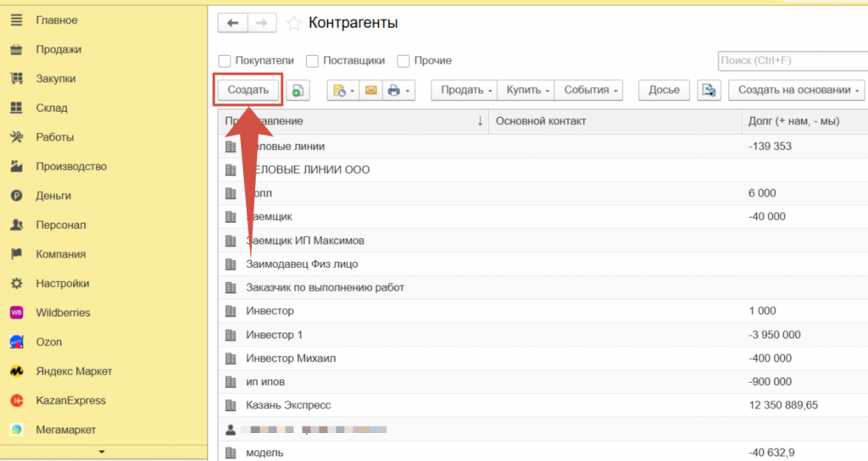Click the envelope email icon in toolbar
The width and height of the screenshot is (868, 461).
370,90
